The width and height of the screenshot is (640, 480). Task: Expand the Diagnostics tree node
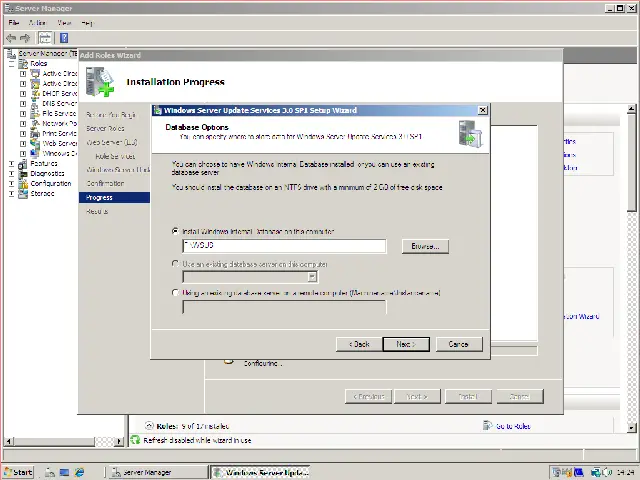point(11,173)
